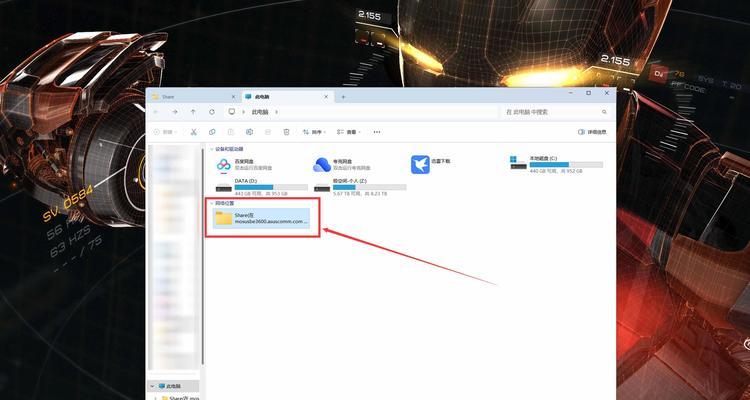This screenshot has width=750, height=400.
Task: Go back using the back arrow
Action: pos(156,111)
